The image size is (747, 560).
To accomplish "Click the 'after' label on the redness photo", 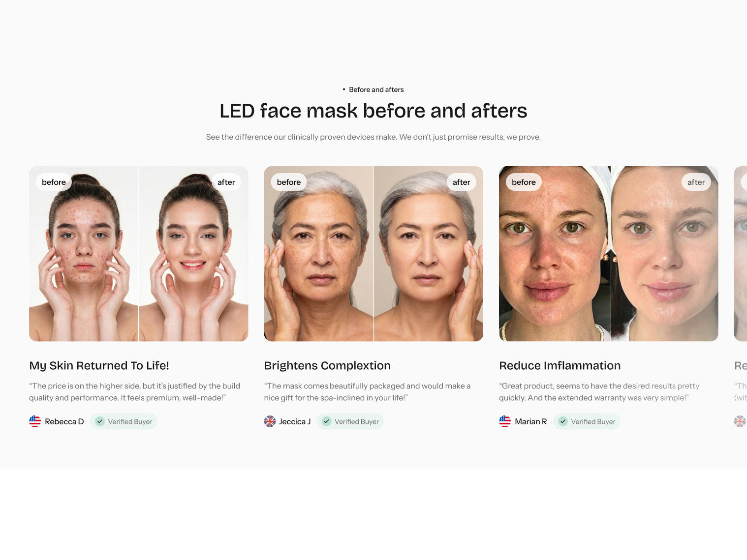I will (x=696, y=182).
